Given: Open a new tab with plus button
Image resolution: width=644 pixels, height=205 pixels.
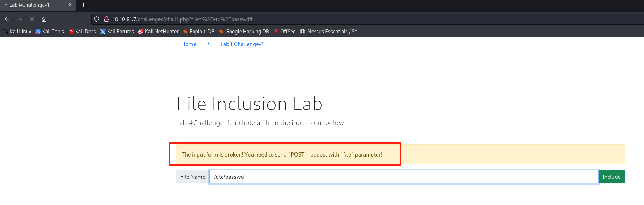Looking at the screenshot, I should coord(83,5).
